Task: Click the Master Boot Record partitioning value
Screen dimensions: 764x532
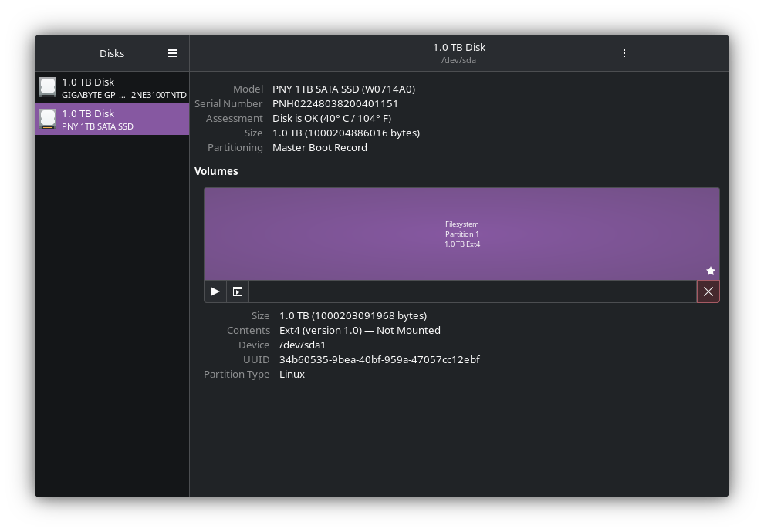Action: point(319,147)
